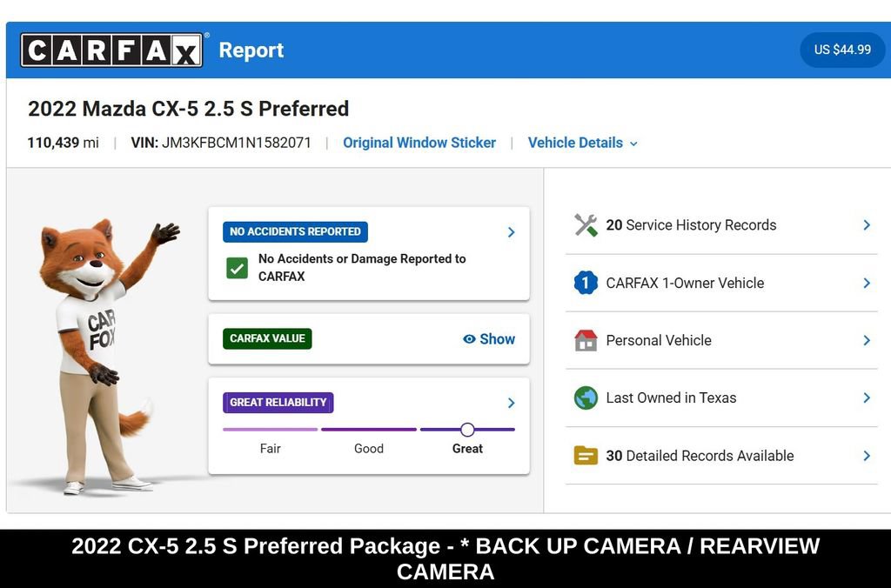Click Last Owned in Texas text
The image size is (891, 588).
[x=671, y=398]
